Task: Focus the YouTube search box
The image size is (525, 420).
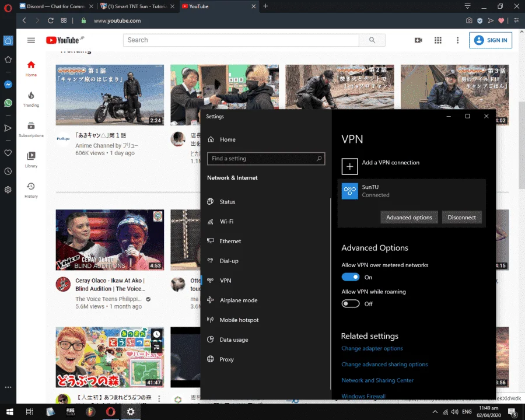Action: click(x=241, y=40)
